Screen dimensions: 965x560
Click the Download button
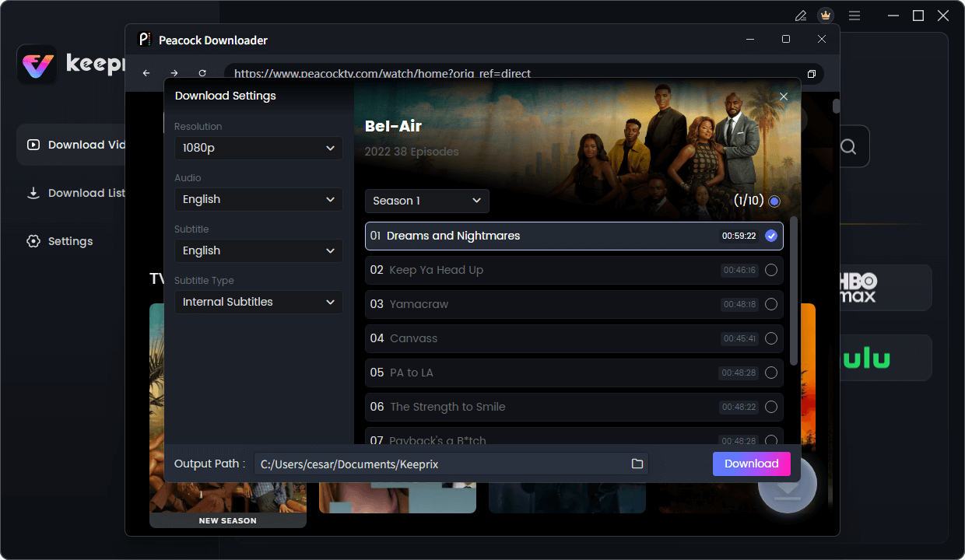pyautogui.click(x=750, y=463)
